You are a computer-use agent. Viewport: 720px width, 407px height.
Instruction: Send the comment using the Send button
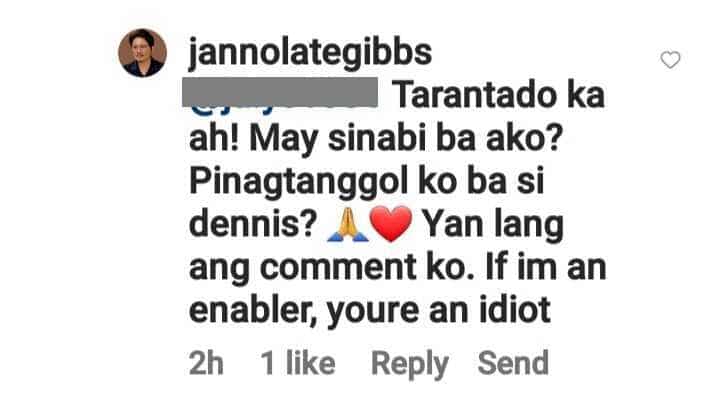[x=513, y=363]
